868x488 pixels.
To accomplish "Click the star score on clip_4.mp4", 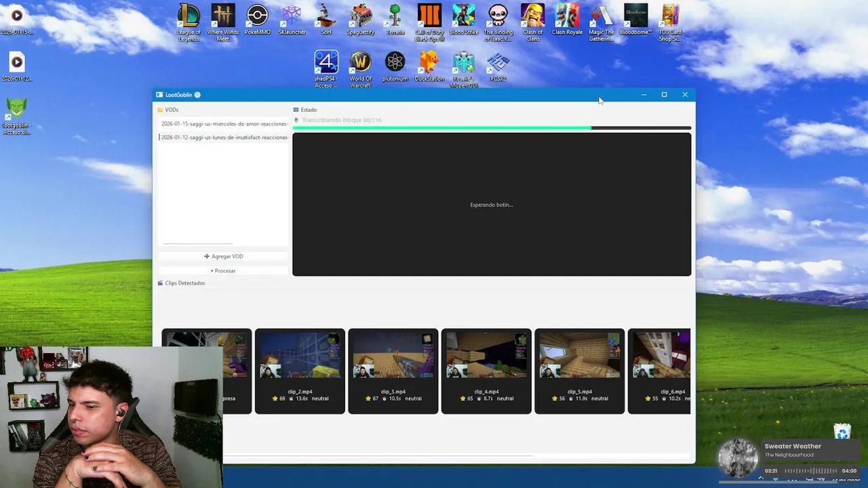I will (465, 399).
